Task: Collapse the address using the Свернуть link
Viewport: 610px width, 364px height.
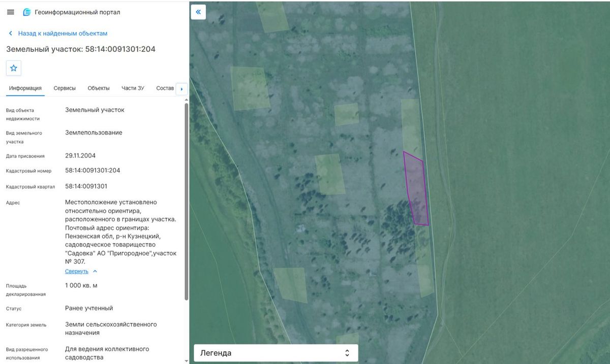Action: (x=81, y=271)
